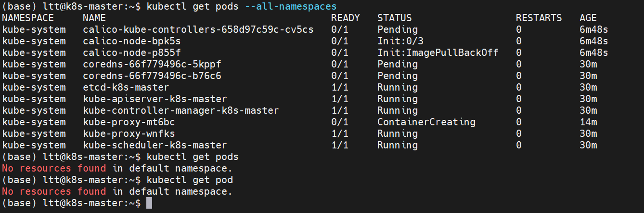Select pod name kube-proxy-mt6bc
The height and width of the screenshot is (213, 644).
129,122
